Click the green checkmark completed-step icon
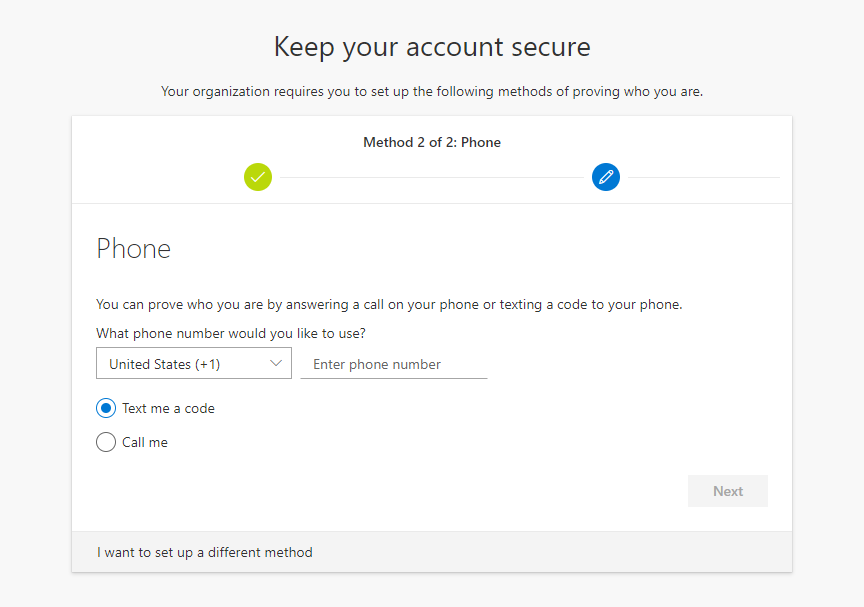This screenshot has width=864, height=607. click(258, 177)
